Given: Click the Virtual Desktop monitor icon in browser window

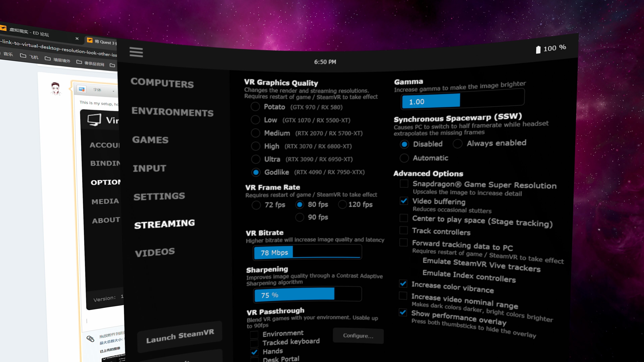Looking at the screenshot, I should coord(94,120).
